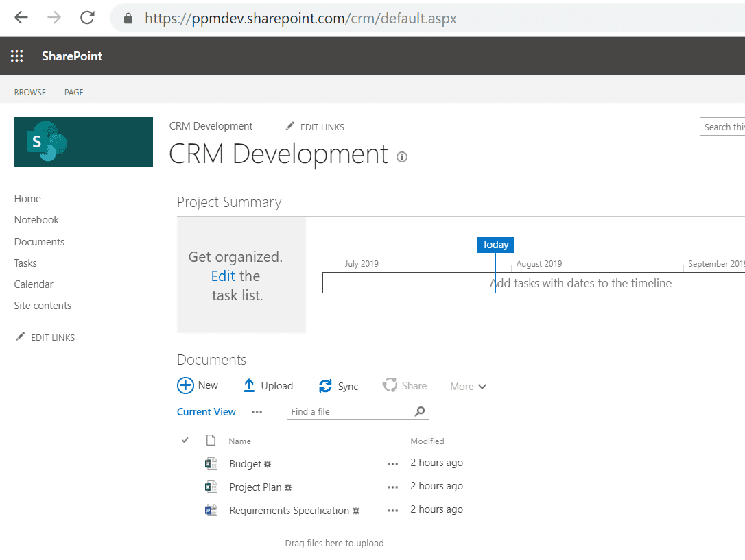Toggle the select-all checkmark in Documents list
745x560 pixels.
(185, 440)
